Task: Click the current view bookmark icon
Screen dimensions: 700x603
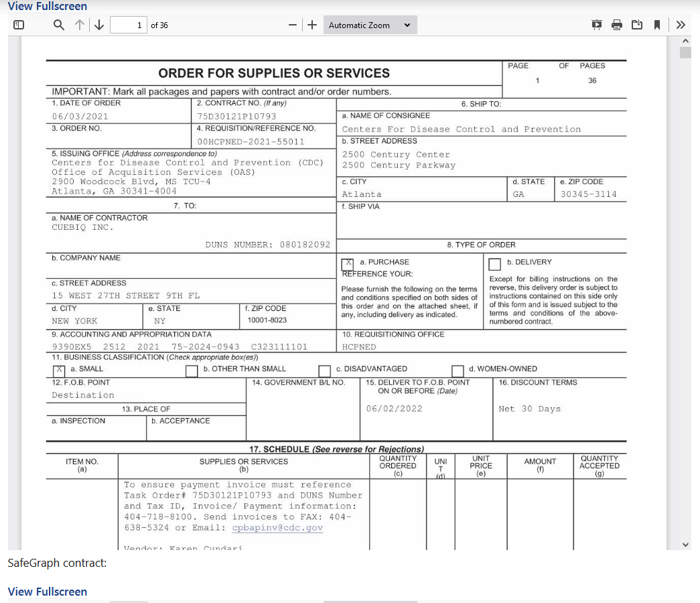Action: [657, 25]
